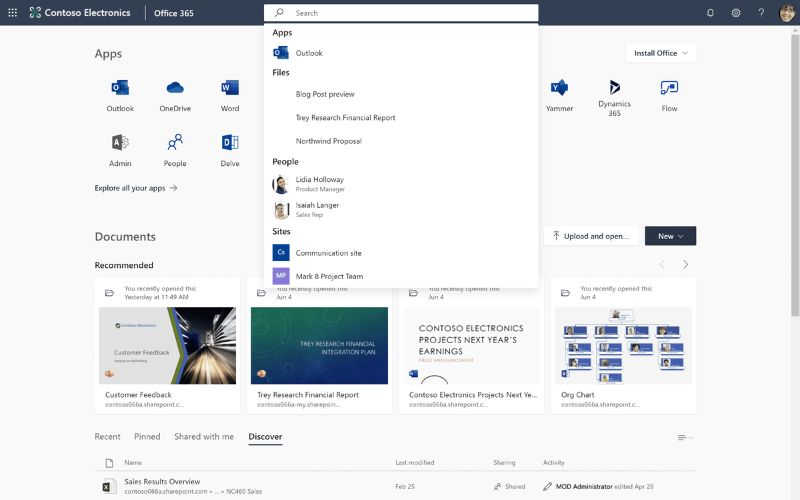Image resolution: width=800 pixels, height=500 pixels.
Task: Open the Contoso Electronics Projects earnings card
Action: [471, 345]
